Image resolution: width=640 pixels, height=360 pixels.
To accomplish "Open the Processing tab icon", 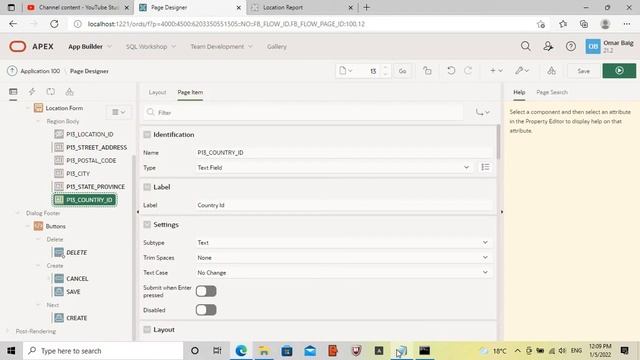I will tap(51, 92).
